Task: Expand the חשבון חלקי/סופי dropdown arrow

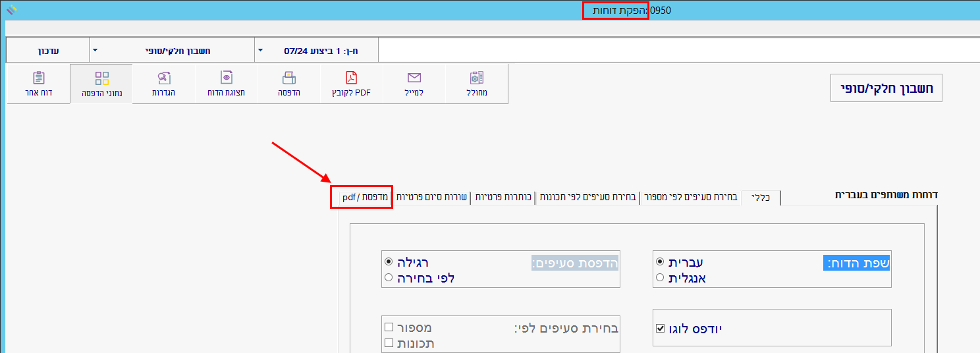Action: click(95, 50)
